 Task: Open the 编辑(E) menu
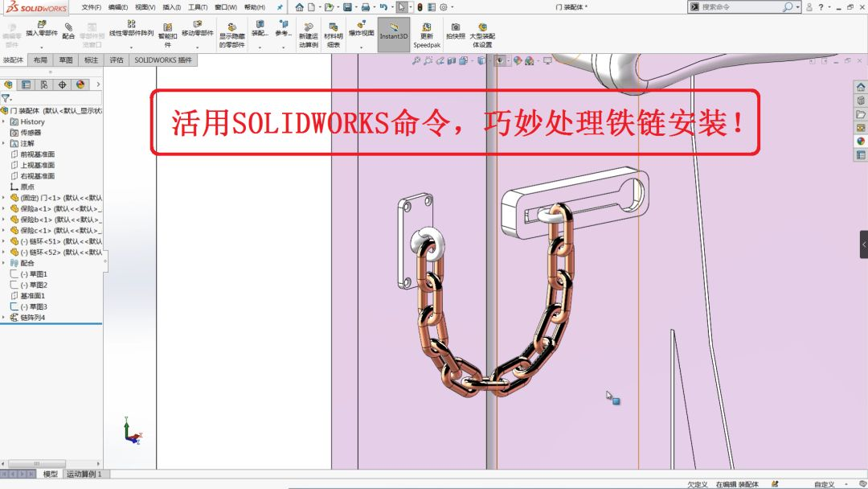coord(118,7)
